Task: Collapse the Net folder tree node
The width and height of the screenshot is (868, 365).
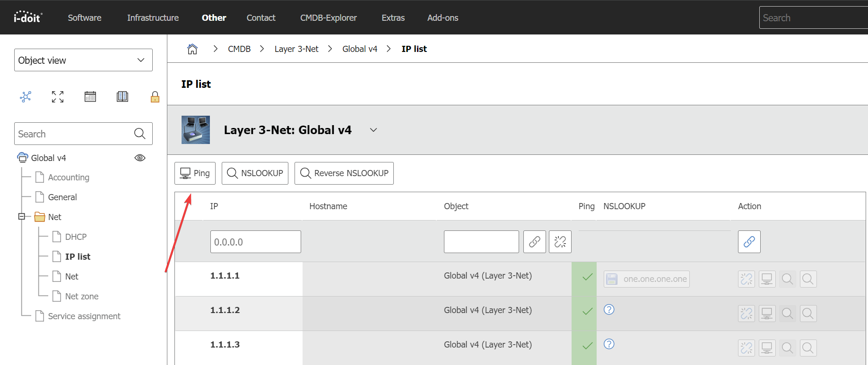Action: 21,217
